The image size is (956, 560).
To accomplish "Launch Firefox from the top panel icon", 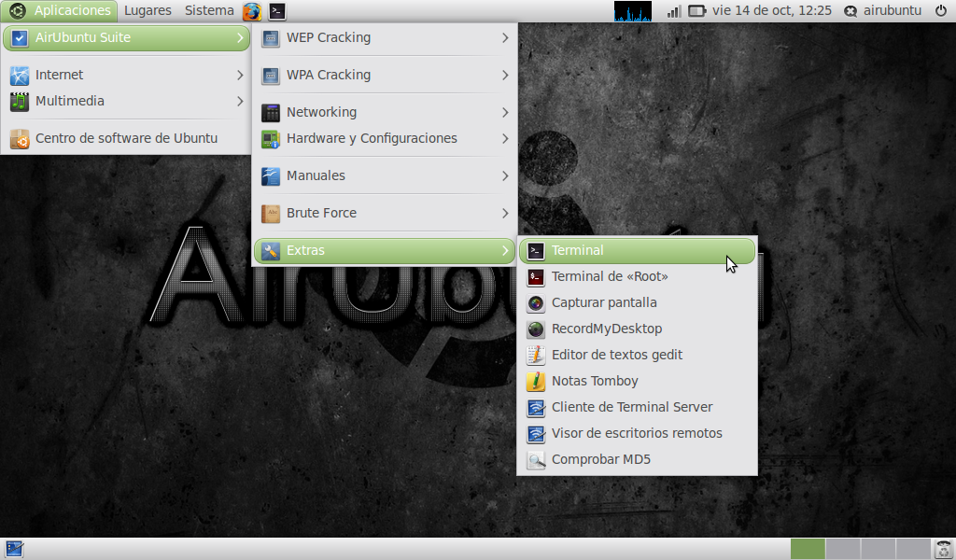I will [x=252, y=11].
